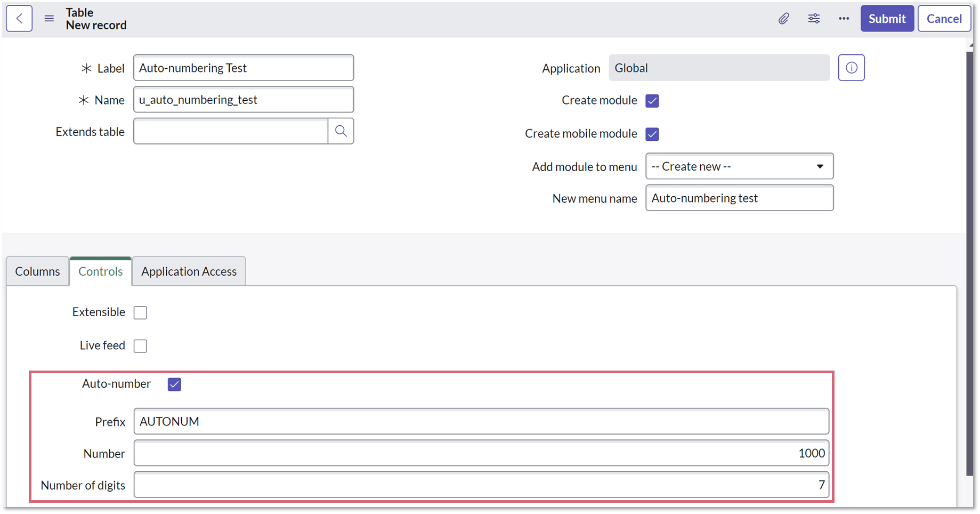The height and width of the screenshot is (514, 980).
Task: Open the Application Access tab
Action: (189, 271)
